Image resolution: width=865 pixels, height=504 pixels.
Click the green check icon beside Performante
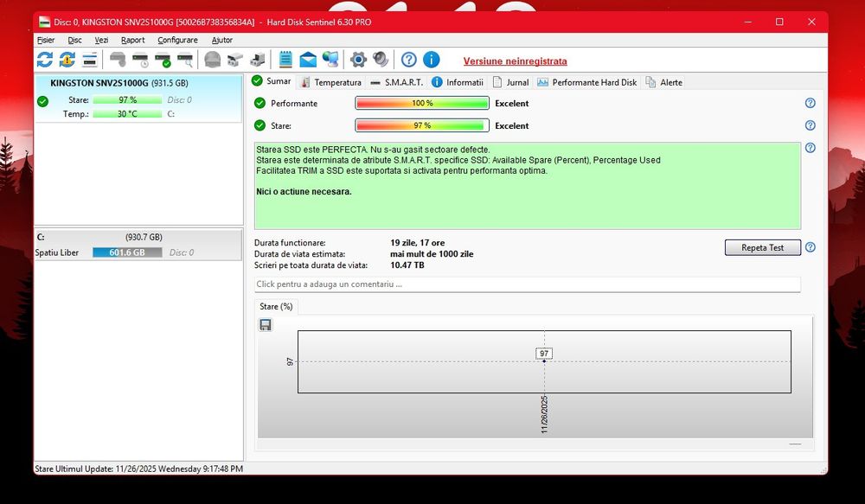pyautogui.click(x=259, y=103)
